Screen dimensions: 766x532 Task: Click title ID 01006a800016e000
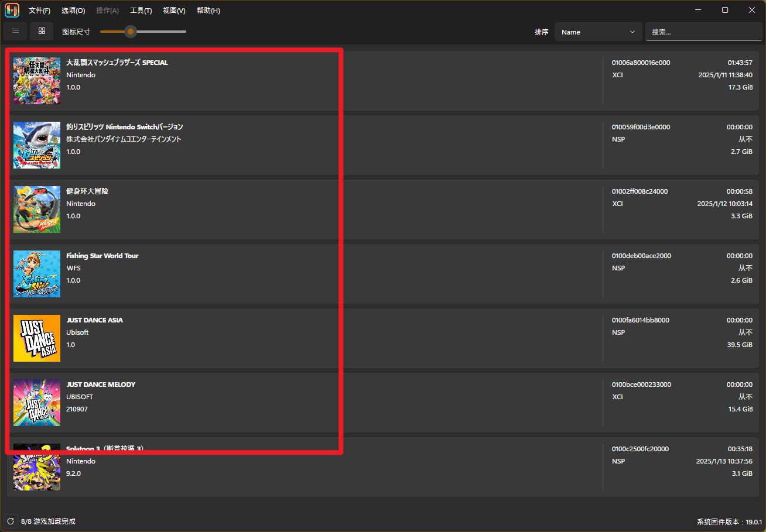tap(641, 63)
